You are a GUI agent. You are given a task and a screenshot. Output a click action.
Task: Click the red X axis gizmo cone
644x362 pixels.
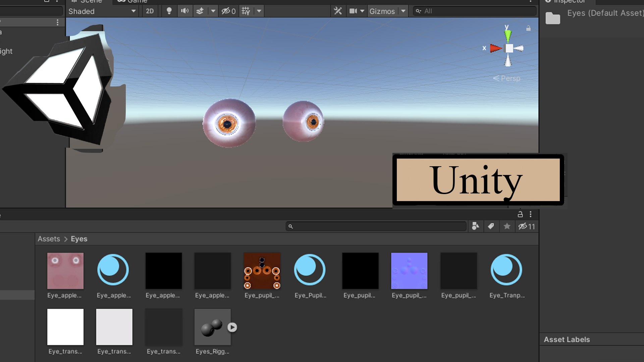(495, 48)
